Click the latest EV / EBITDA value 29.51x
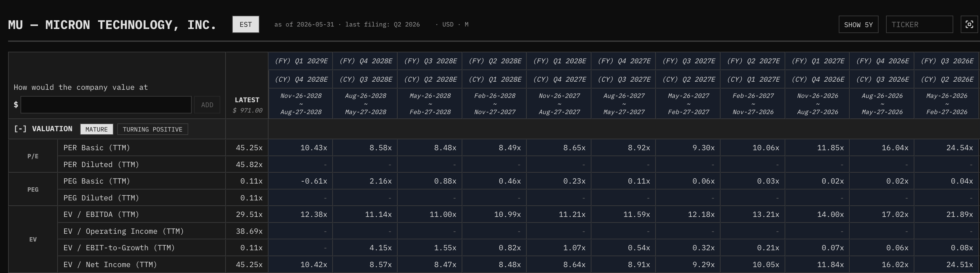The height and width of the screenshot is (273, 980). point(247,214)
